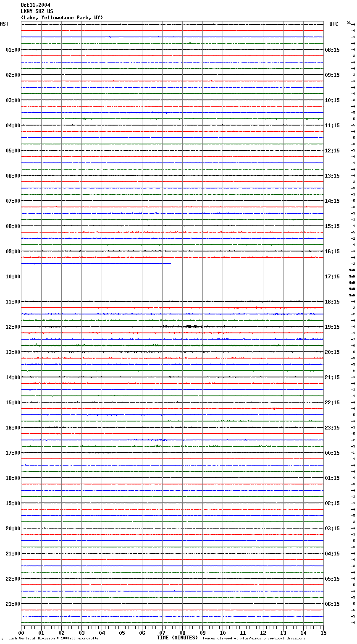Select the 13:00 MST time label
The image size is (357, 644).
pyautogui.click(x=13, y=352)
